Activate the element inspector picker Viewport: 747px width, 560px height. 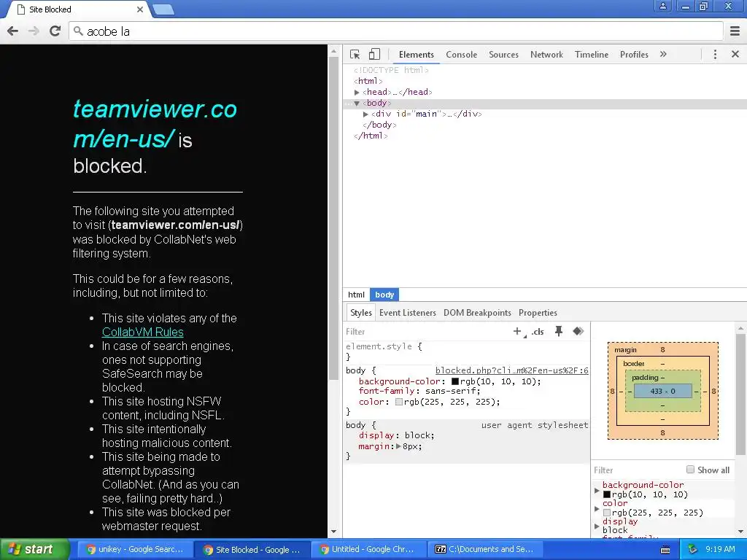(x=355, y=54)
